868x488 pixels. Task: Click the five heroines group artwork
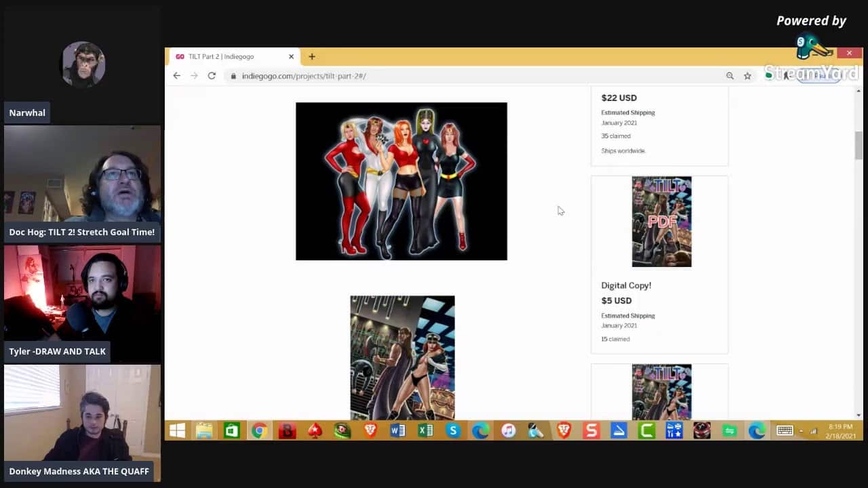(401, 181)
